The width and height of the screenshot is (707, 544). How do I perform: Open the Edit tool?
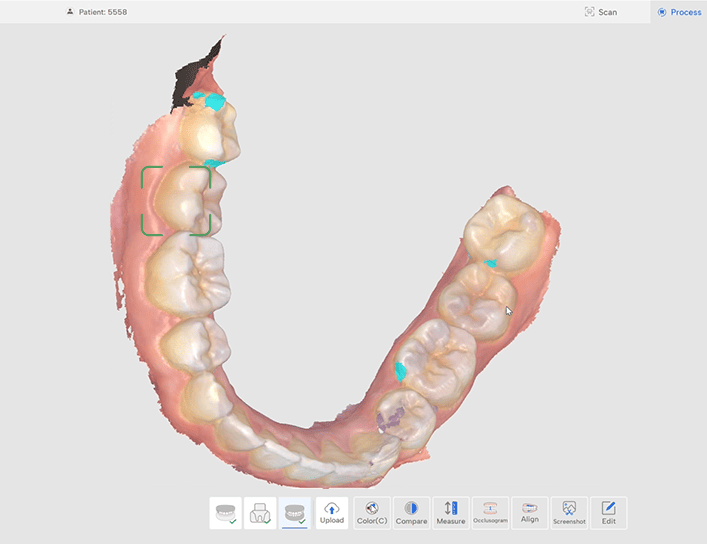coord(608,512)
